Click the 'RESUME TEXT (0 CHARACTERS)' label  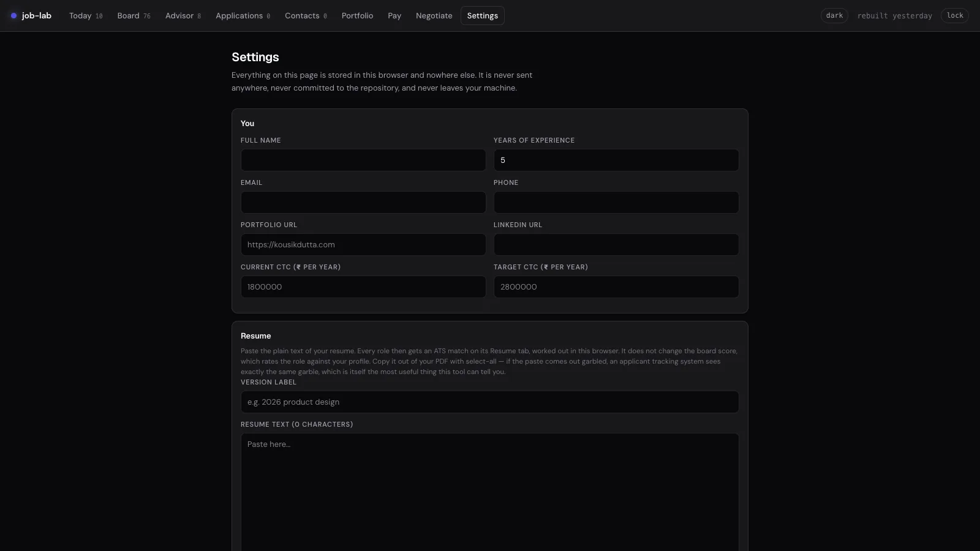coord(296,424)
